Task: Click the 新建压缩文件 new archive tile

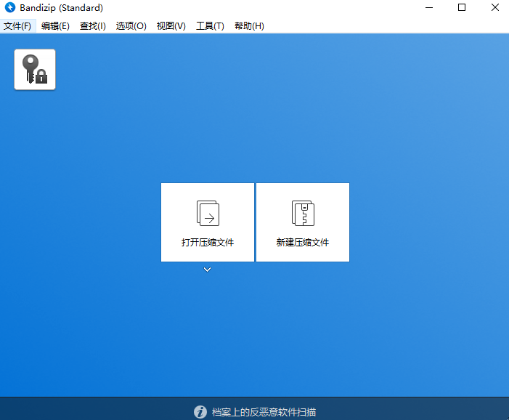Action: pos(303,222)
